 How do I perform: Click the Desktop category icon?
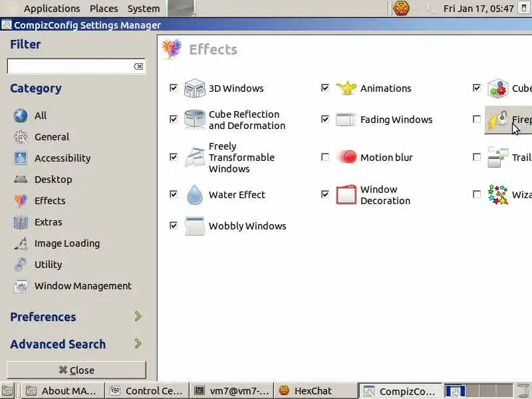click(21, 180)
